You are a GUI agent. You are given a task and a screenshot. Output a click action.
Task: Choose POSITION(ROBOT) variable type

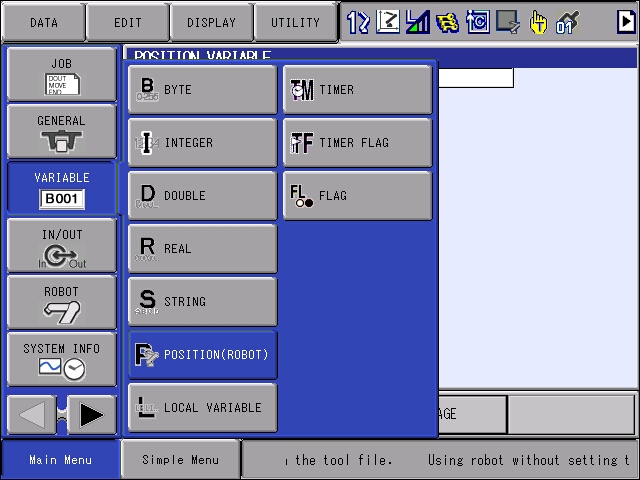(x=202, y=355)
